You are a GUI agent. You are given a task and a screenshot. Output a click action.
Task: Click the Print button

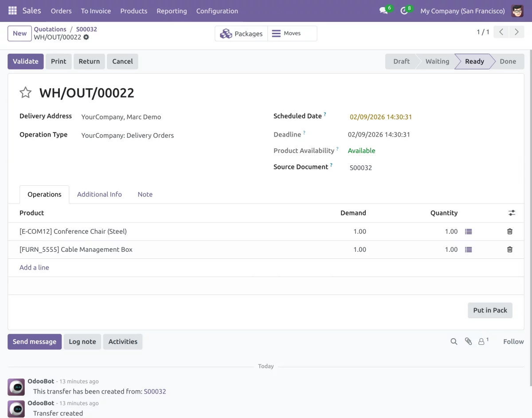(x=59, y=61)
